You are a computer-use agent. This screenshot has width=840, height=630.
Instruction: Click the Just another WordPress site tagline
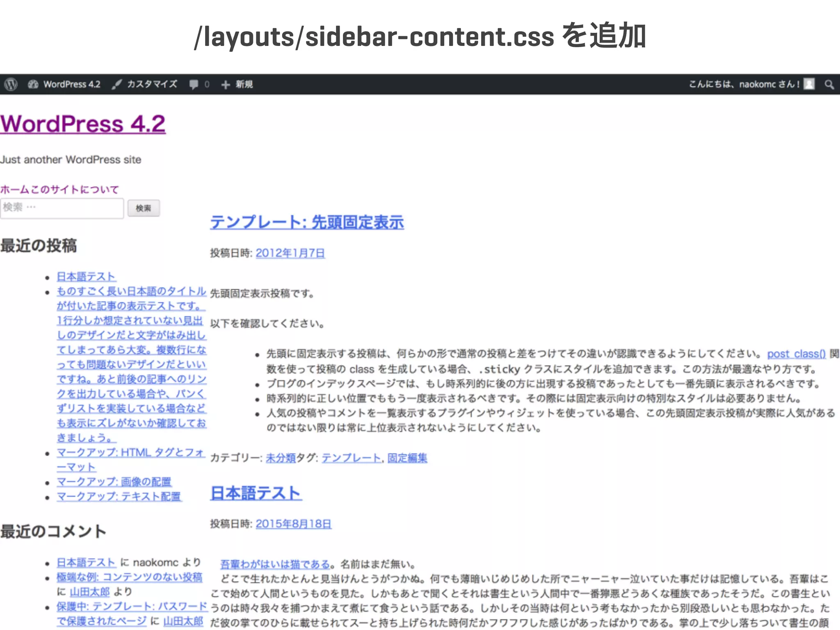coord(71,160)
